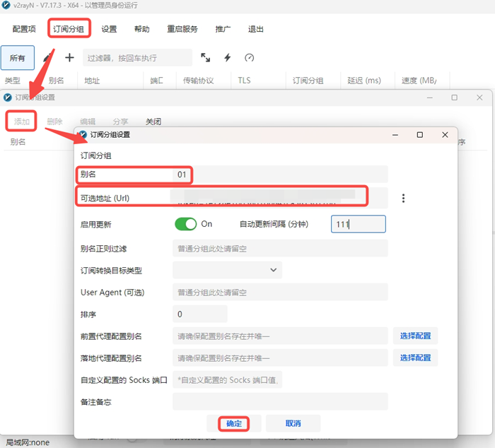Screen dimensions: 495x448
Task: Click the User Agent (可选) input
Action: click(x=280, y=292)
